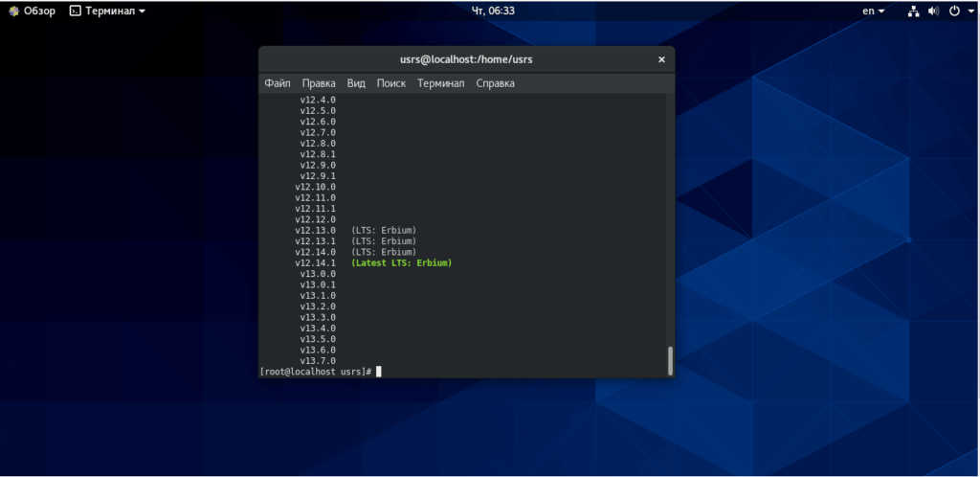The height and width of the screenshot is (477, 980).
Task: Click the line v12.14.1 in terminal
Action: pyautogui.click(x=316, y=263)
